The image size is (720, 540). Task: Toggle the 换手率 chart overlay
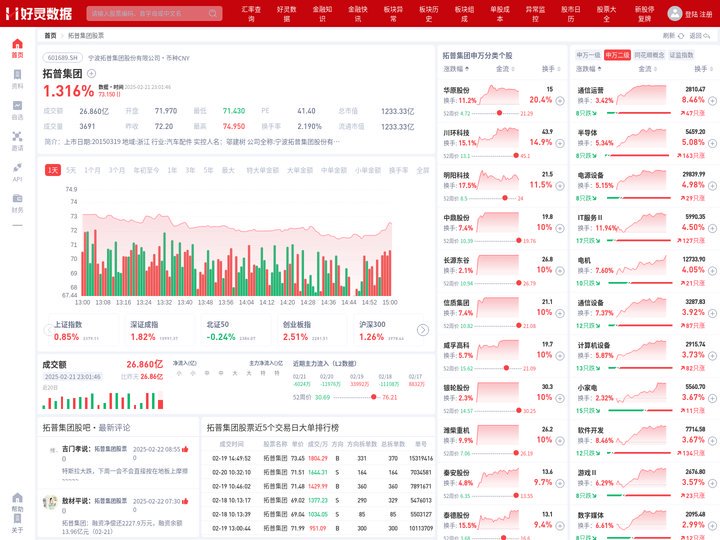pos(399,170)
